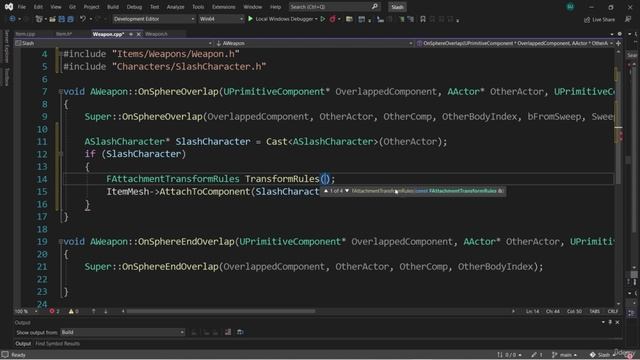Click the New Project toolbar icon
The image size is (640, 360).
[39, 19]
